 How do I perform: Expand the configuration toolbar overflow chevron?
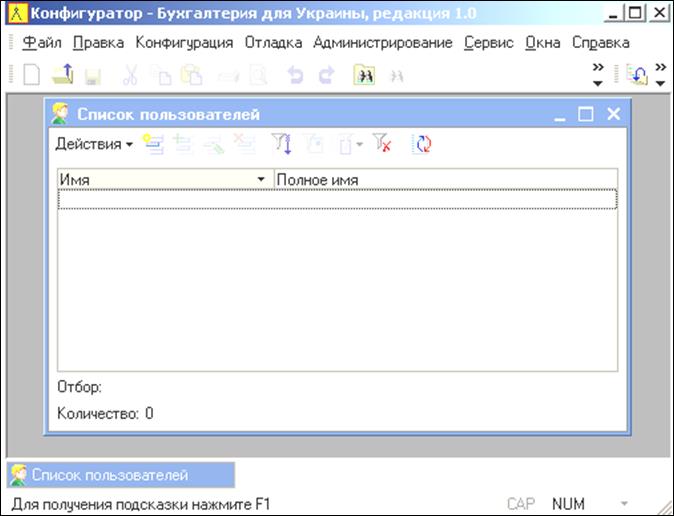click(661, 75)
